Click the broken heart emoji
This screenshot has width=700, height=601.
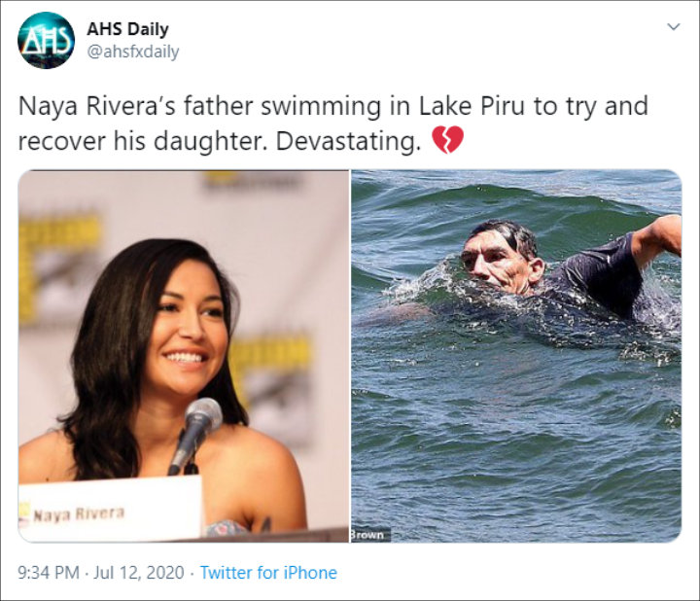point(448,140)
